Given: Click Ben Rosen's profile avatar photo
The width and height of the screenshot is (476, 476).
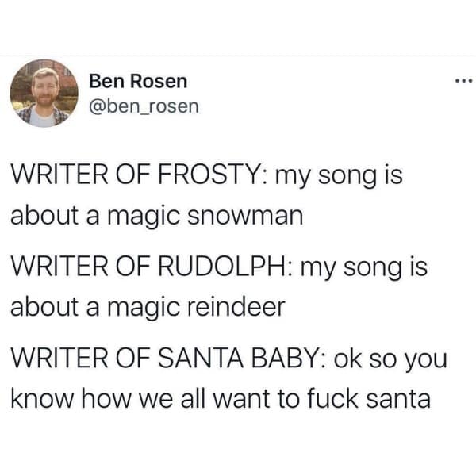Looking at the screenshot, I should pyautogui.click(x=44, y=93).
